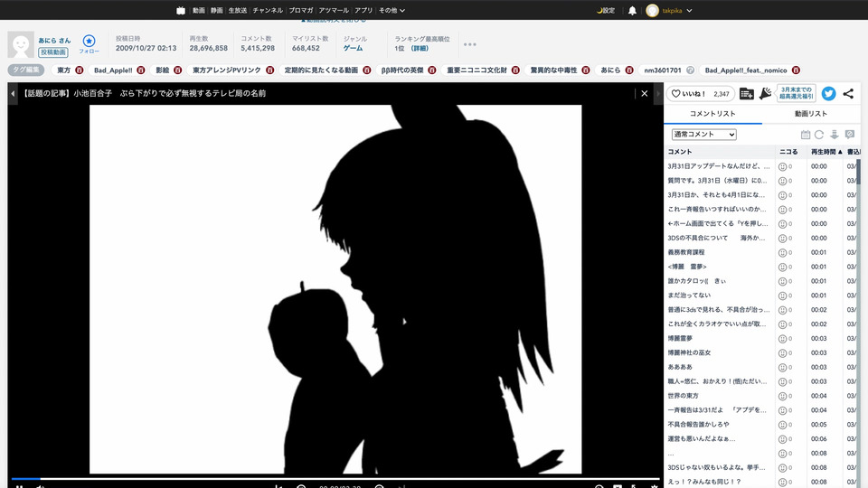This screenshot has height=488, width=868.
Task: Sort by コメント column header
Action: 680,152
